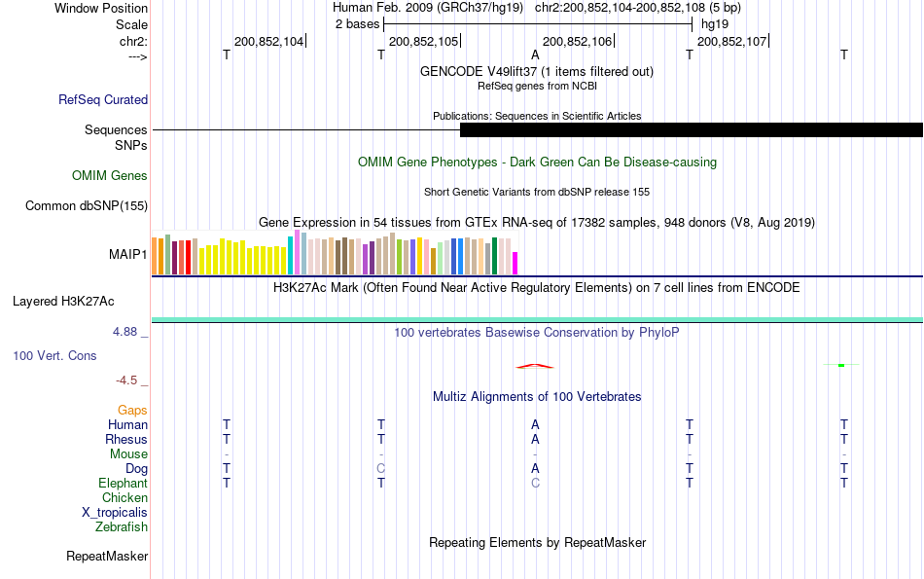Click '100 vertebrates Basewise Conservation by PhyloP' title

click(537, 333)
